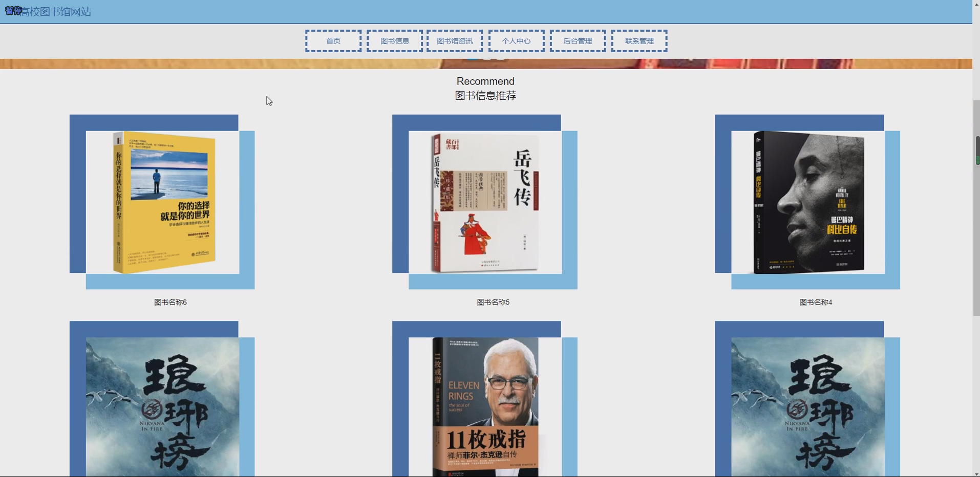
Task: Click the 高校图书馆网站 site title
Action: [x=55, y=12]
